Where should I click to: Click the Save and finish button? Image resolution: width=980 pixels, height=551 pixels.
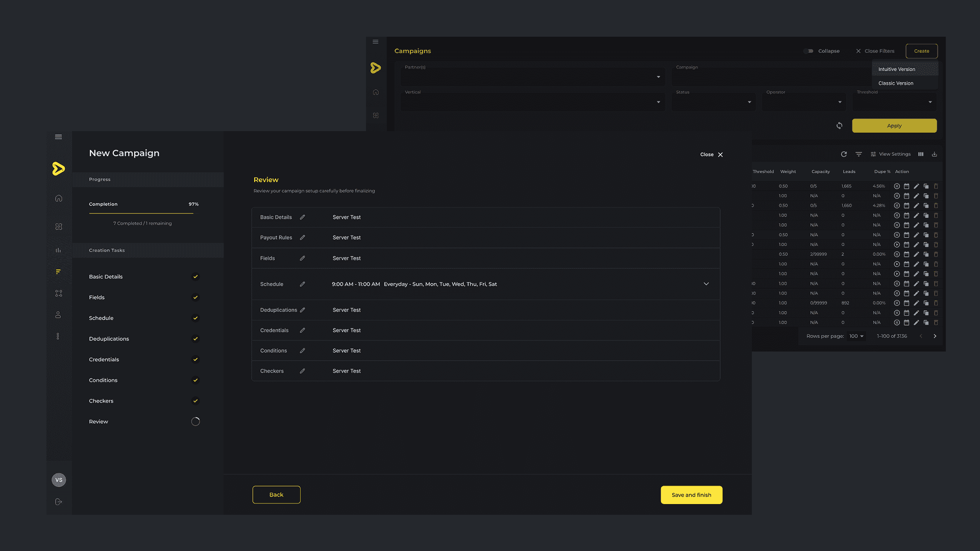pos(691,495)
